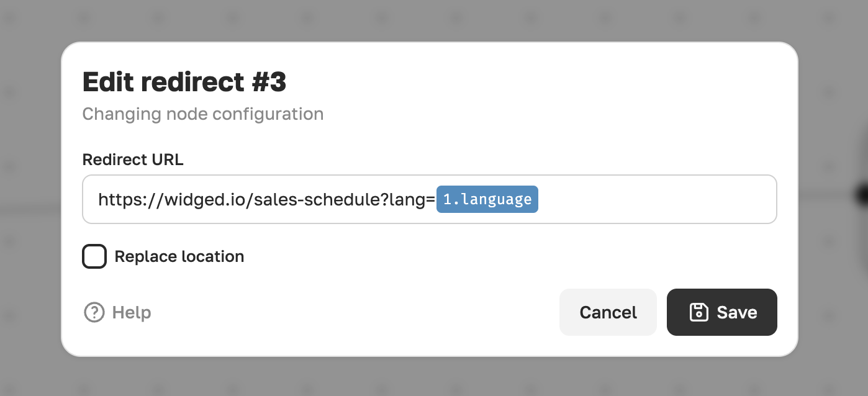Select the blue 1.language variable chip
868x396 pixels.
(x=487, y=199)
